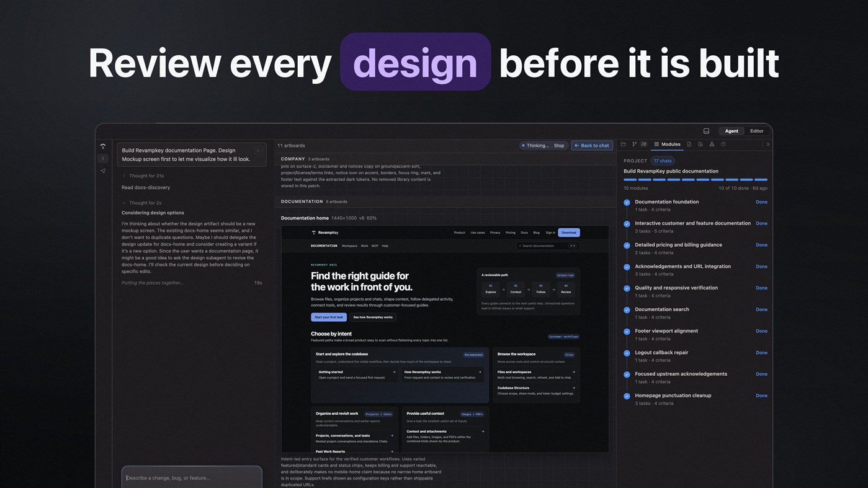The width and height of the screenshot is (868, 488).
Task: Open Pricing in the mockup navigation
Action: point(511,233)
